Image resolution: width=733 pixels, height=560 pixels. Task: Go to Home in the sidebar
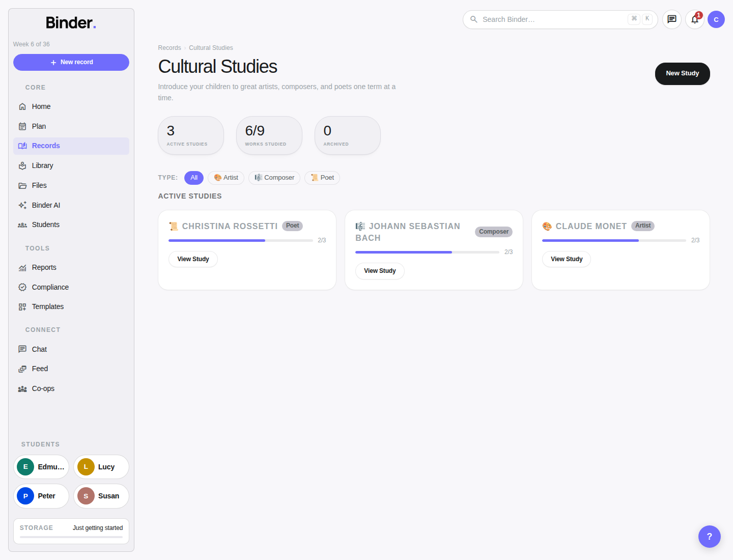[71, 106]
